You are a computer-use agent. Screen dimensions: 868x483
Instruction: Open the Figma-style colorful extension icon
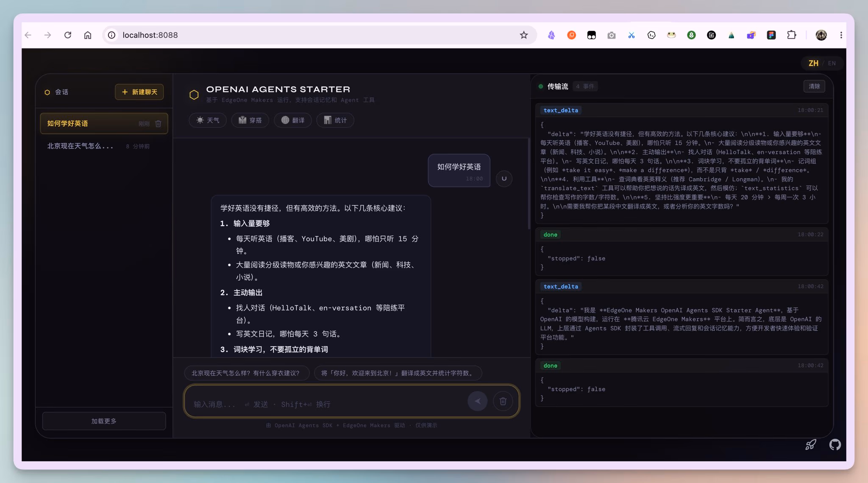pos(771,35)
